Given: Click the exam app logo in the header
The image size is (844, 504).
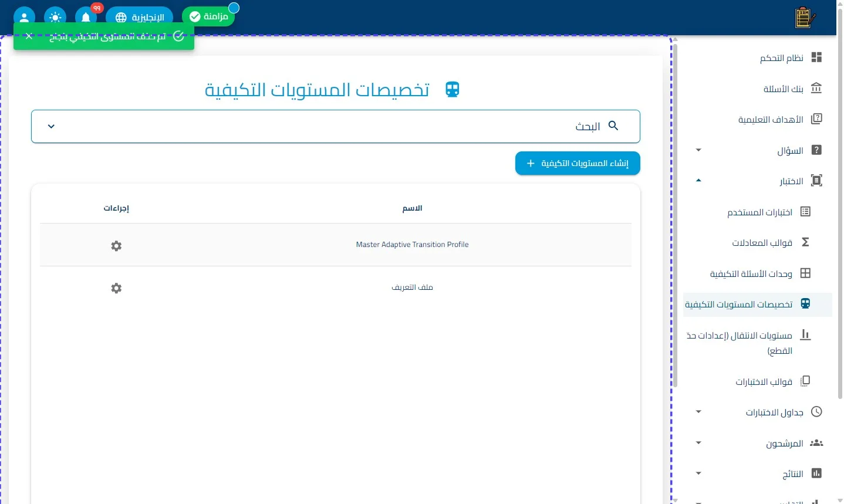Looking at the screenshot, I should pyautogui.click(x=805, y=18).
